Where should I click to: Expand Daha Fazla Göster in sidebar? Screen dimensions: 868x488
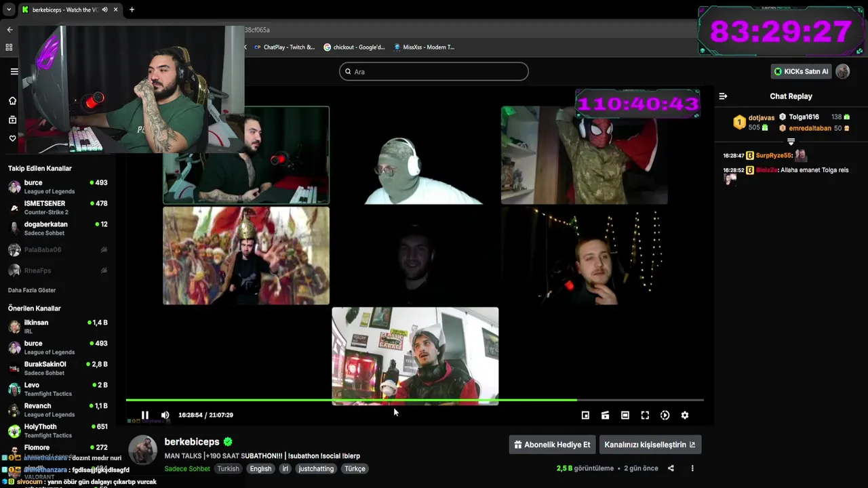coord(32,290)
